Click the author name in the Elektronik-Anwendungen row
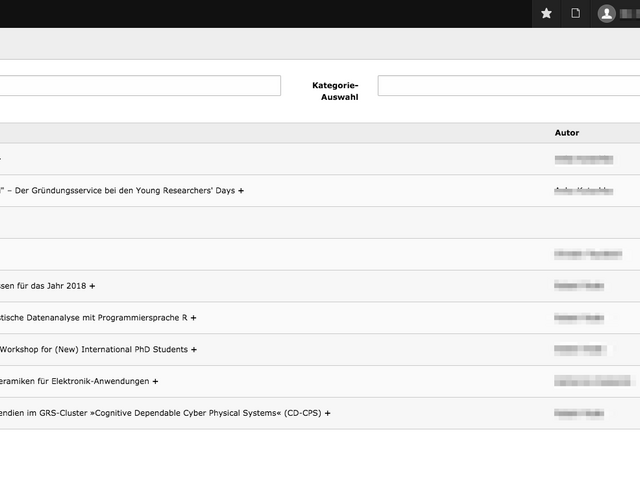640x480 pixels. [x=592, y=382]
